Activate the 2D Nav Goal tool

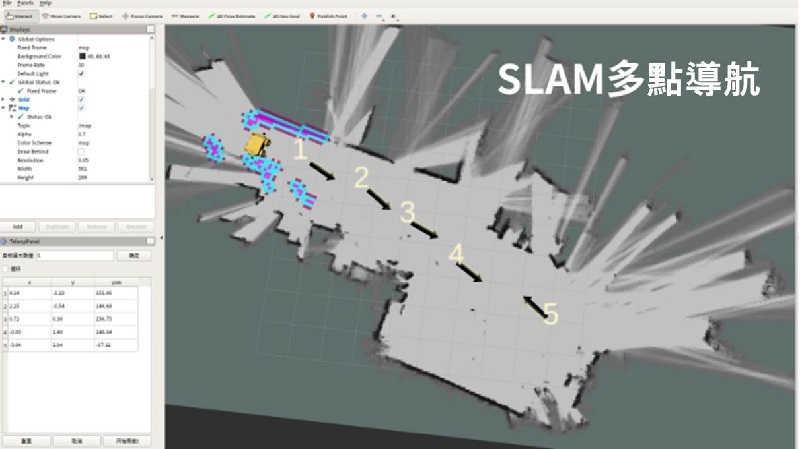[282, 16]
